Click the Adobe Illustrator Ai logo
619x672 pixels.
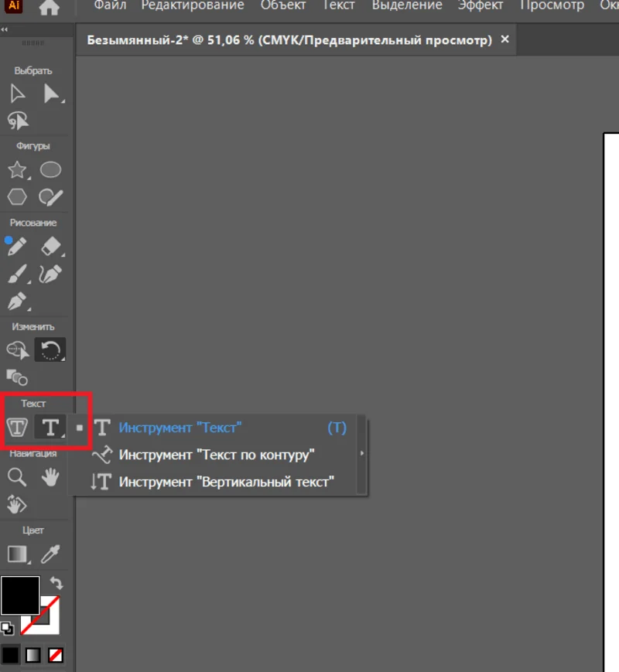(x=14, y=5)
